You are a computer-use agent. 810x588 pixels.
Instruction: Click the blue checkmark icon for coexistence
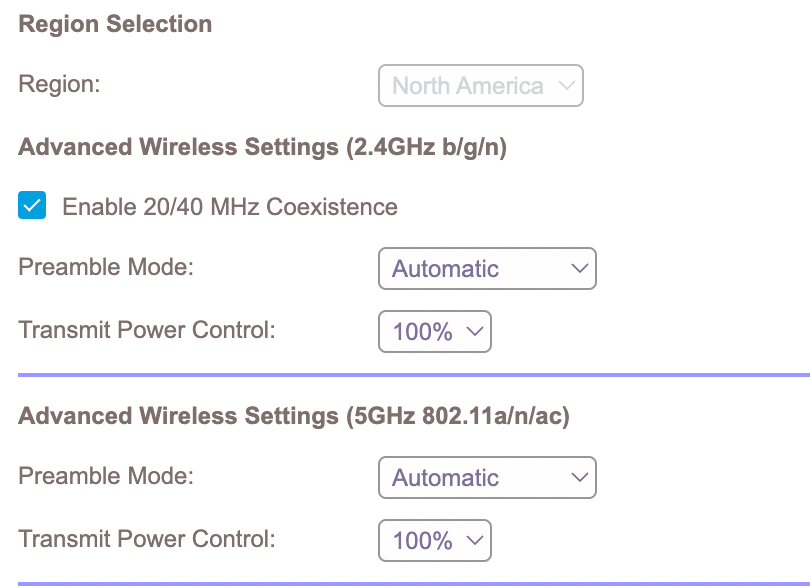tap(31, 206)
